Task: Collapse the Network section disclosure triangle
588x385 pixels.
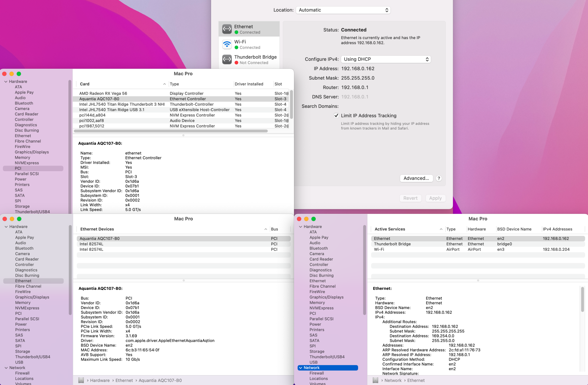Action: 300,368
